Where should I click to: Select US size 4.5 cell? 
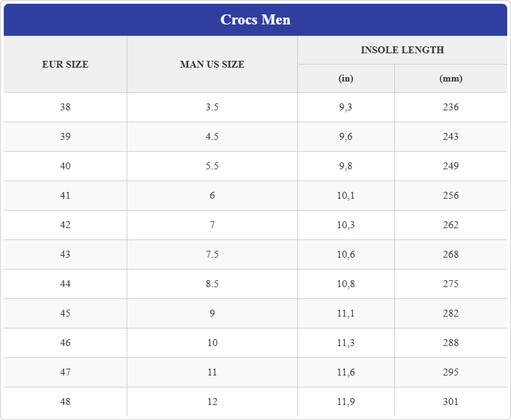tap(212, 137)
